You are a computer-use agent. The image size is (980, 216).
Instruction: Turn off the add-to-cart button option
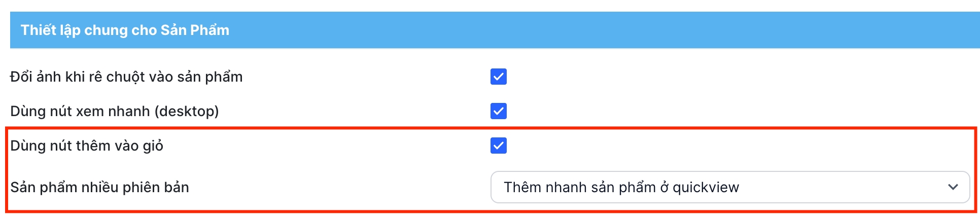pos(498,146)
